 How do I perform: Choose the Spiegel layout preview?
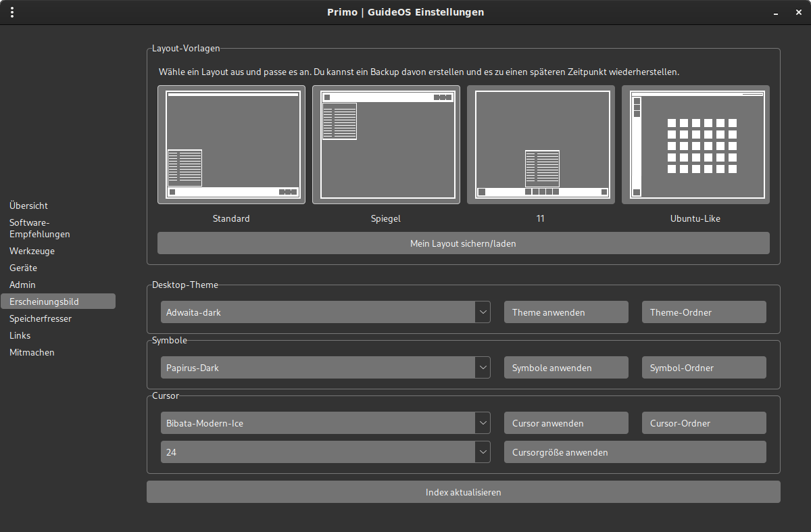[x=386, y=145]
